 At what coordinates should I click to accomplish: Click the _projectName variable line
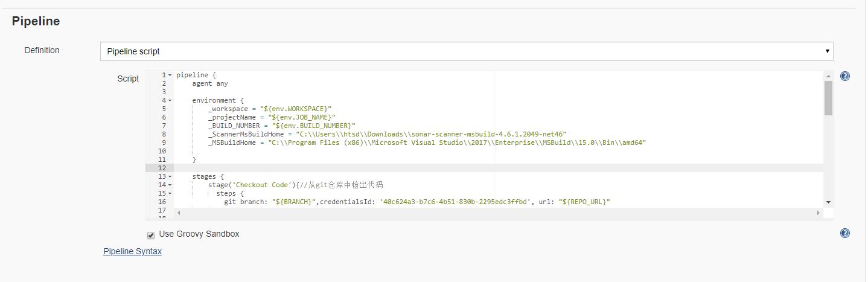272,118
